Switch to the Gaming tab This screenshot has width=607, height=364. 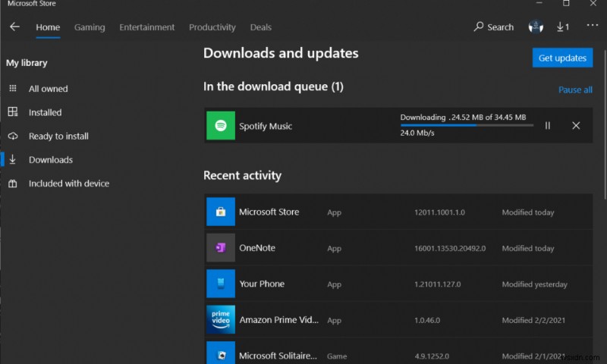coord(90,27)
